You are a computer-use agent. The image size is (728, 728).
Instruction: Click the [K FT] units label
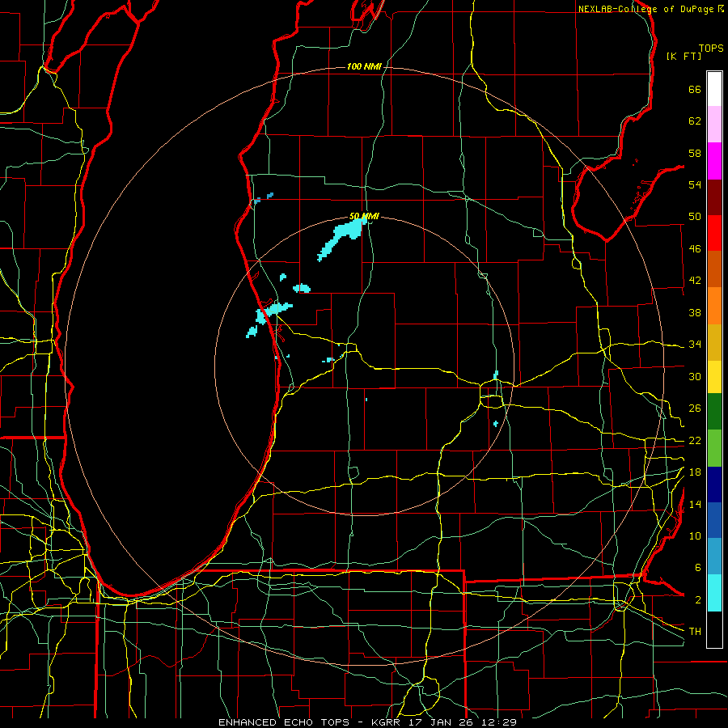[x=684, y=56]
